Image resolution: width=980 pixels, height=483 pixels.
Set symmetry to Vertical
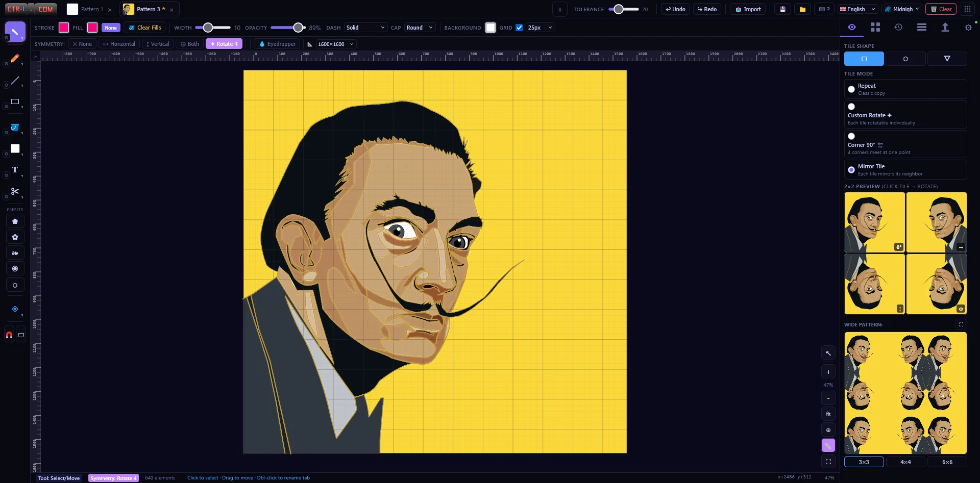point(158,44)
